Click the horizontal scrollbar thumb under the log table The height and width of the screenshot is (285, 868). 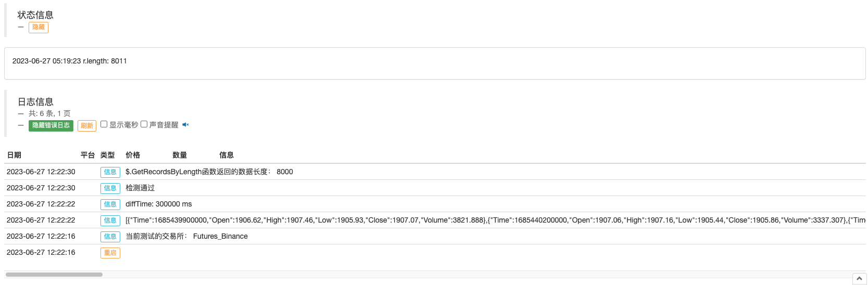point(54,275)
